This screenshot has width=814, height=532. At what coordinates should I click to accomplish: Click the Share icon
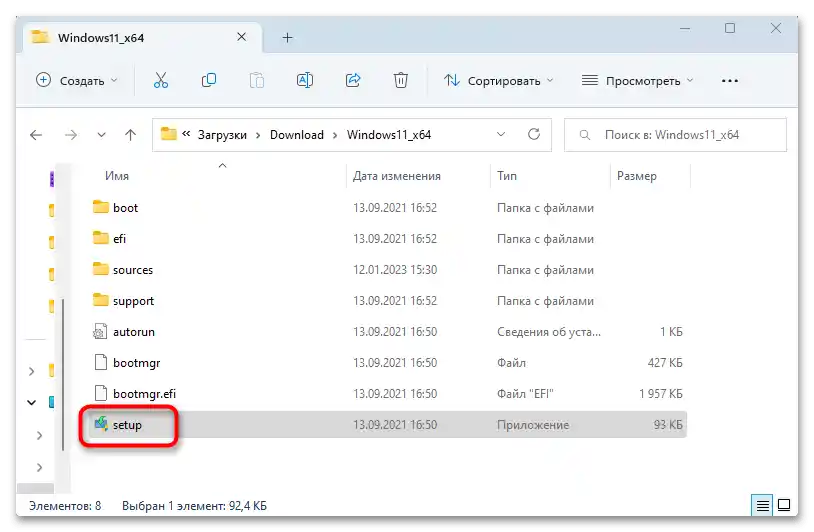(x=353, y=80)
